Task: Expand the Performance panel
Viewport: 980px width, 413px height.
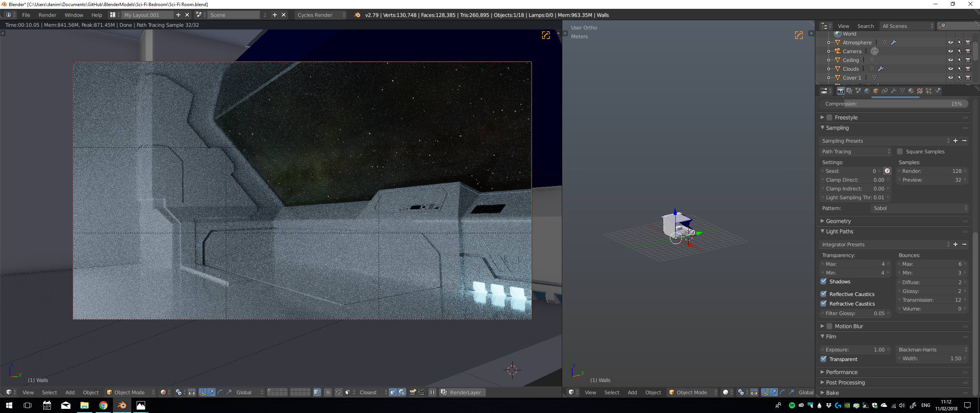Action: pos(841,372)
